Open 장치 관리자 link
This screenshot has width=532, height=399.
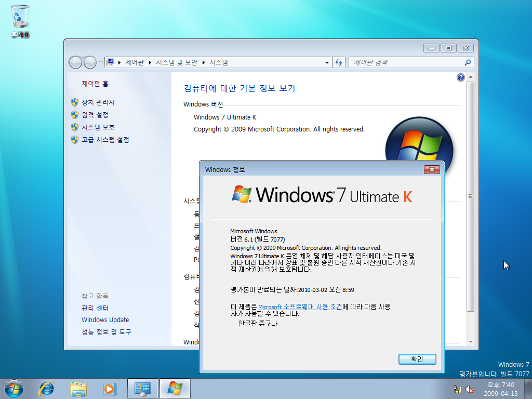(x=98, y=102)
